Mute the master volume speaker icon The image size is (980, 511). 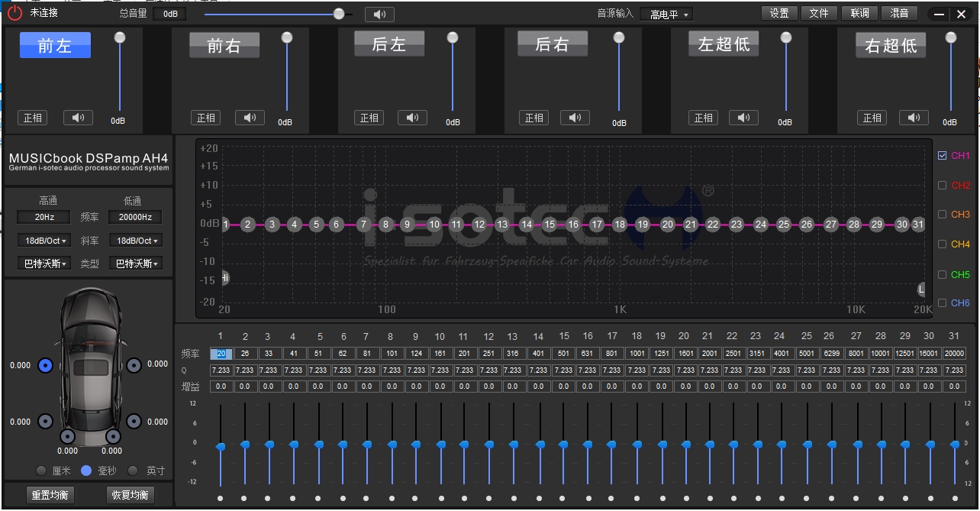pyautogui.click(x=379, y=14)
